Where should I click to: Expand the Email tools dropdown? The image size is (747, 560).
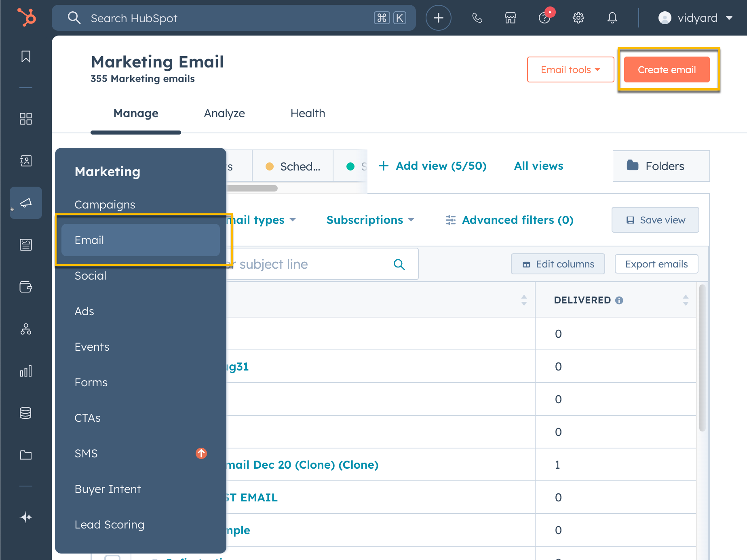[570, 69]
